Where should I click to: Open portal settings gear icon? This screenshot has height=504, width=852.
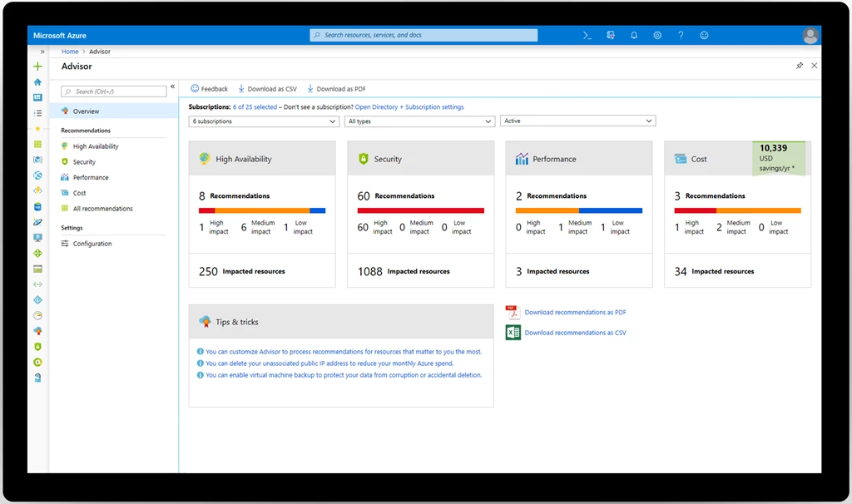coord(657,36)
